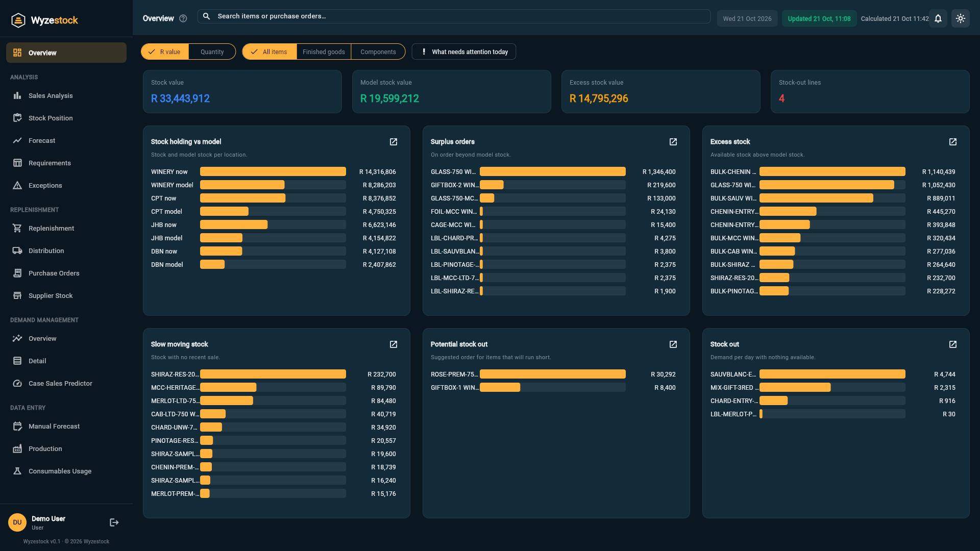The width and height of the screenshot is (980, 551).
Task: Open Supplier Stock page
Action: tap(66, 295)
